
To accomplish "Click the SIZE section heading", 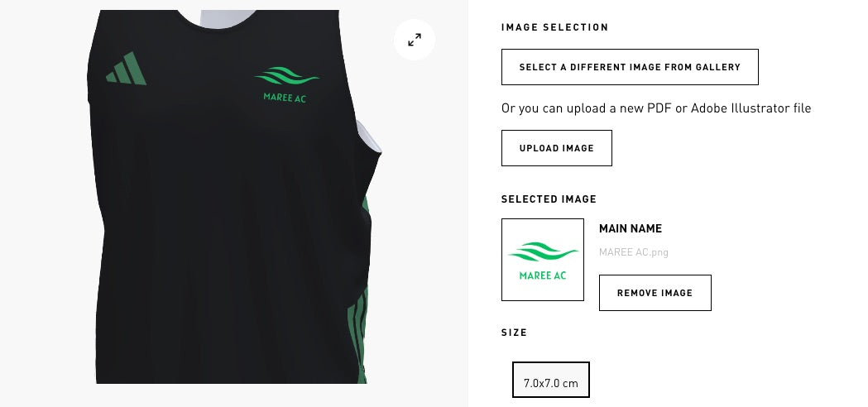I will [x=515, y=333].
